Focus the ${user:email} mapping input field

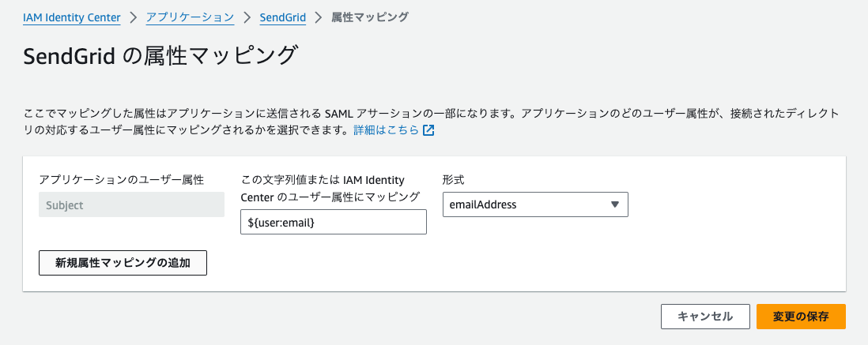334,222
